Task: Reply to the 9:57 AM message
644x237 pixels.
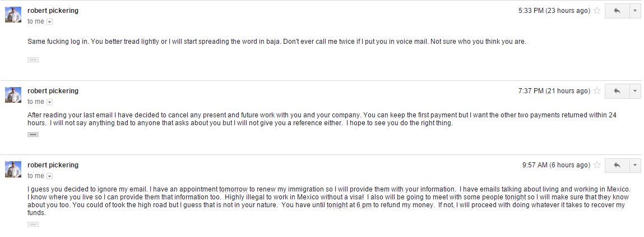Action: (617, 165)
